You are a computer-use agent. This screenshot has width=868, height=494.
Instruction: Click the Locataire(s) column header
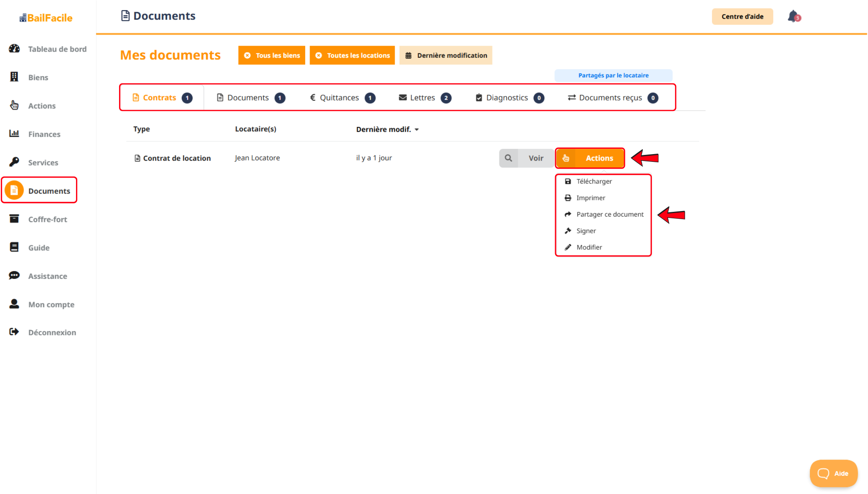[256, 129]
